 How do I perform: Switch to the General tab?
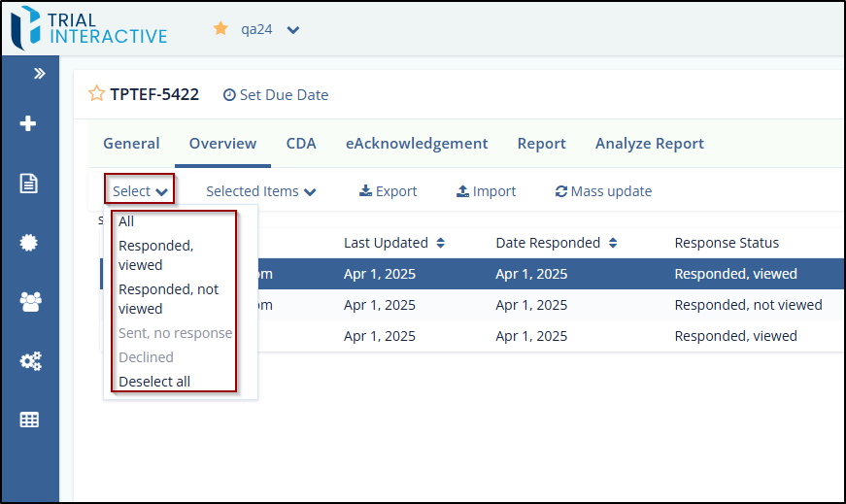coord(131,144)
